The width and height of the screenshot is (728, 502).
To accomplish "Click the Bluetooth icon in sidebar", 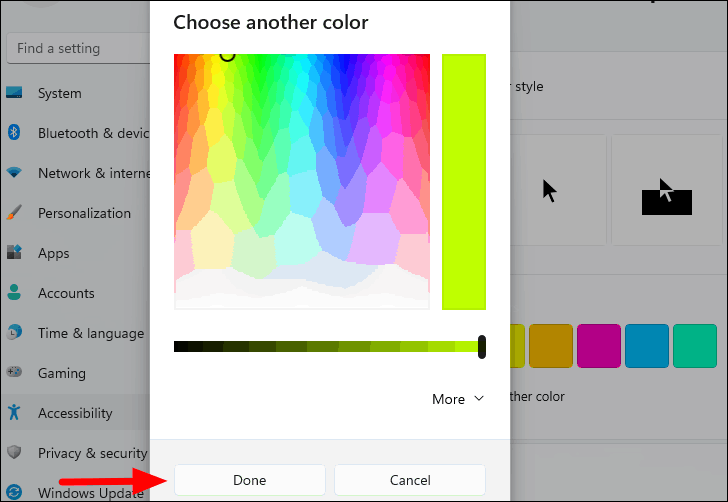I will tap(14, 133).
